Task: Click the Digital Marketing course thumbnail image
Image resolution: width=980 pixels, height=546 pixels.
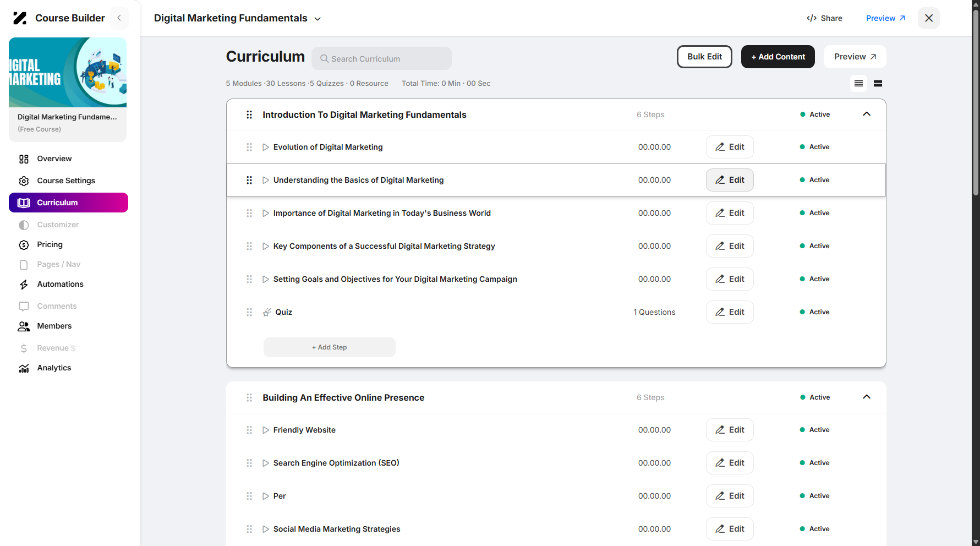Action: coord(68,72)
